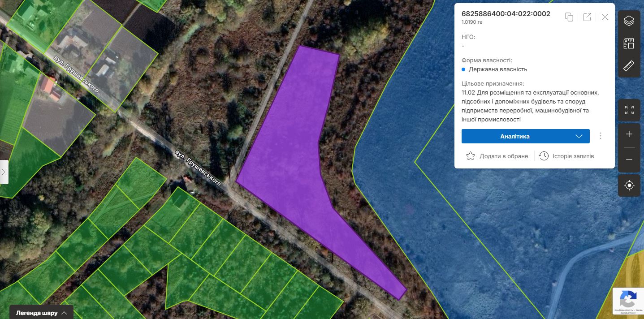The image size is (644, 319).
Task: Select the large blue parcel area
Action: (x=493, y=224)
